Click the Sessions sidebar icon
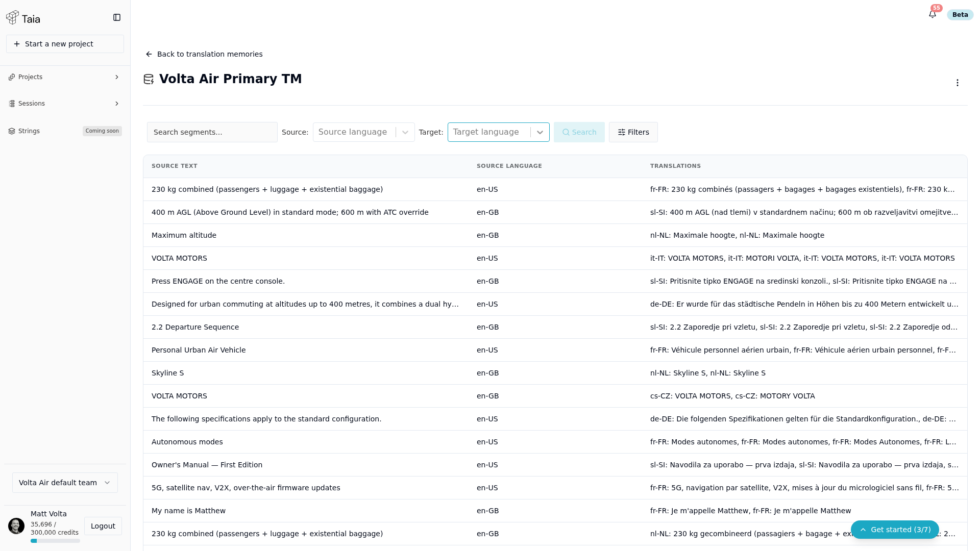The width and height of the screenshot is (980, 551). coord(12,104)
